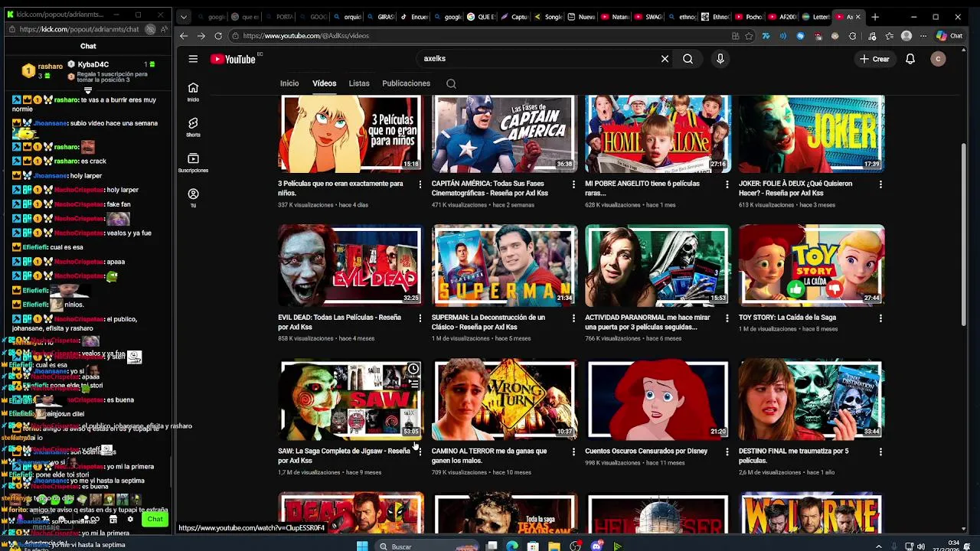Bookmark this page with the star icon
980x551 pixels.
click(749, 36)
